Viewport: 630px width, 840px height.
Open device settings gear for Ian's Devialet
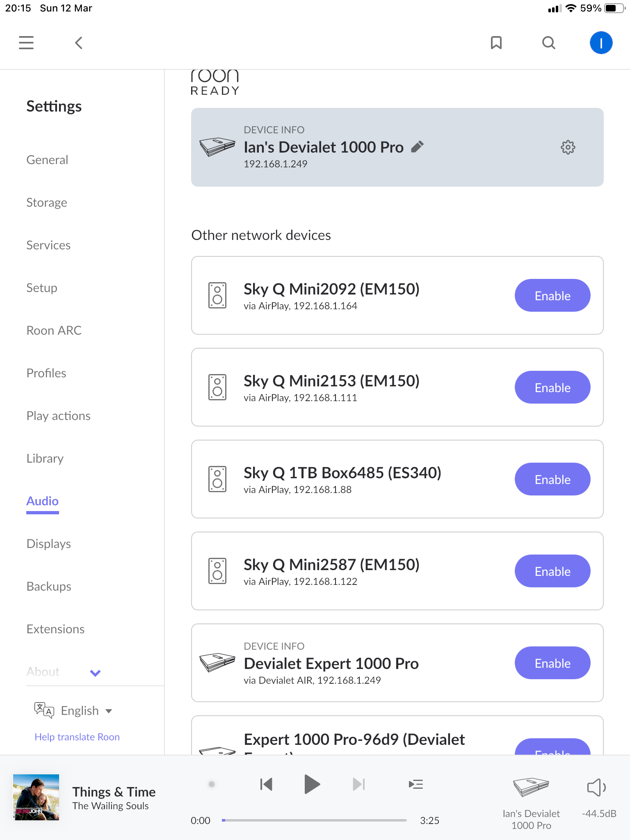568,147
